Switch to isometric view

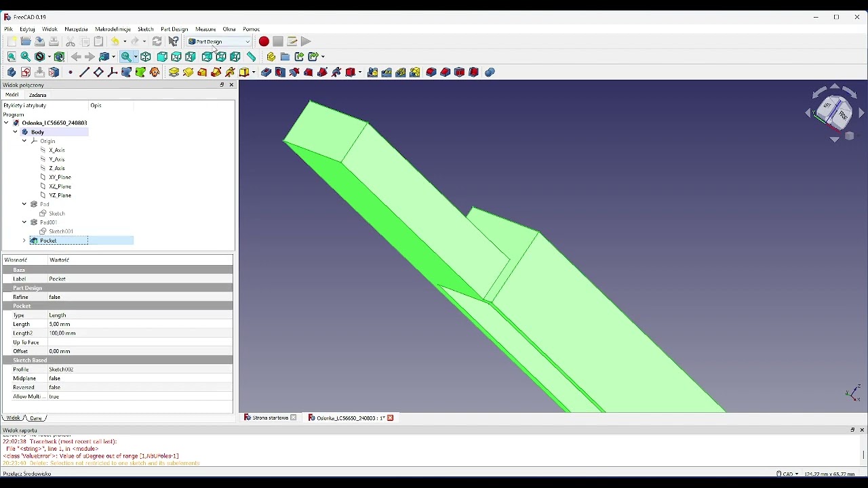146,57
